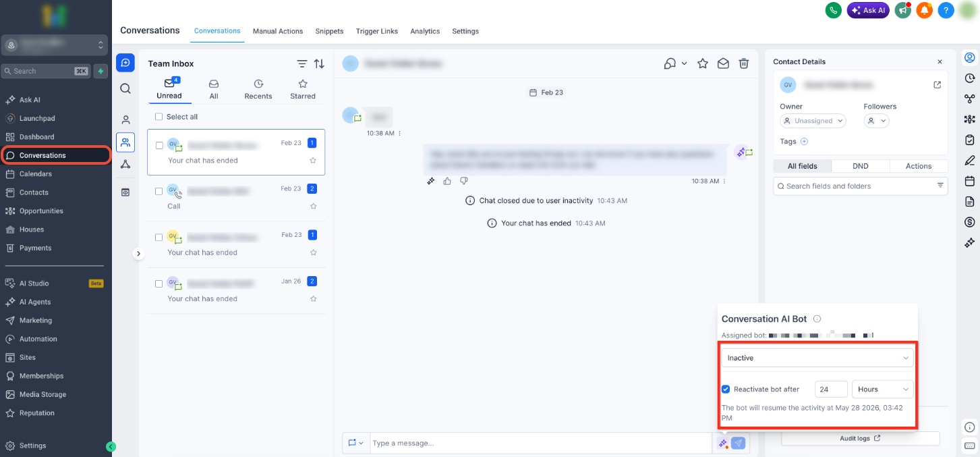Go to the Analytics tab
The height and width of the screenshot is (457, 980).
pos(425,31)
